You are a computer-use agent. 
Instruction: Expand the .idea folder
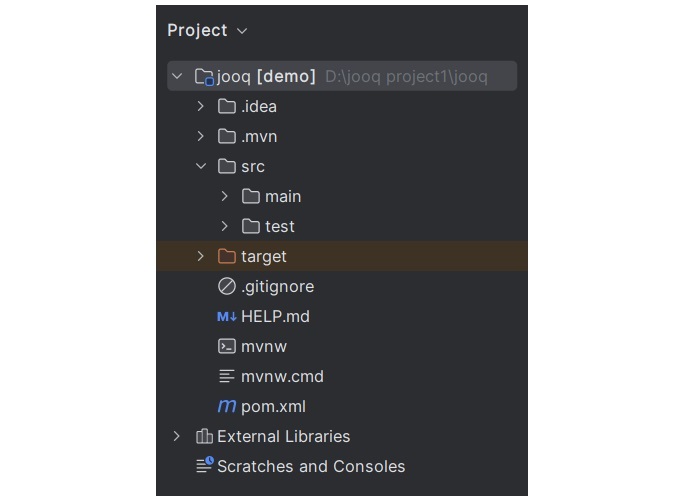[201, 106]
